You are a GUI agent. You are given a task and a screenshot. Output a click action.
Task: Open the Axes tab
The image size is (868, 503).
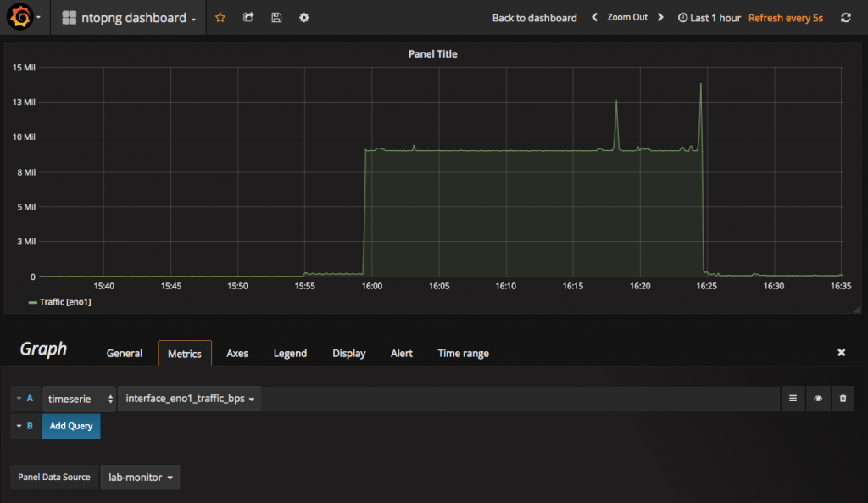pyautogui.click(x=237, y=354)
